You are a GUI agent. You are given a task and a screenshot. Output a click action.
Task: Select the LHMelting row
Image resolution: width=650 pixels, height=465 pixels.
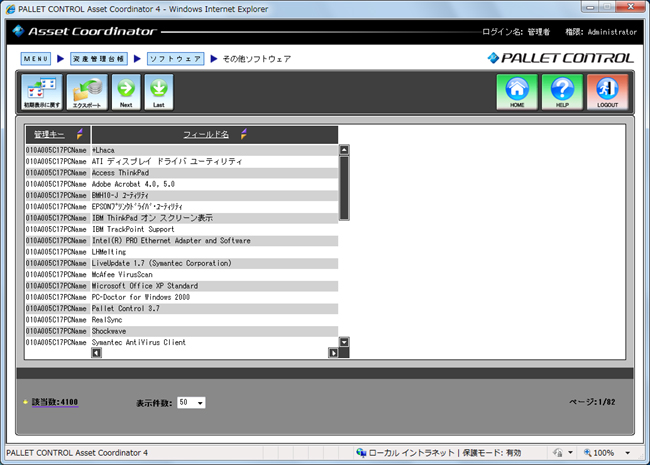click(182, 252)
